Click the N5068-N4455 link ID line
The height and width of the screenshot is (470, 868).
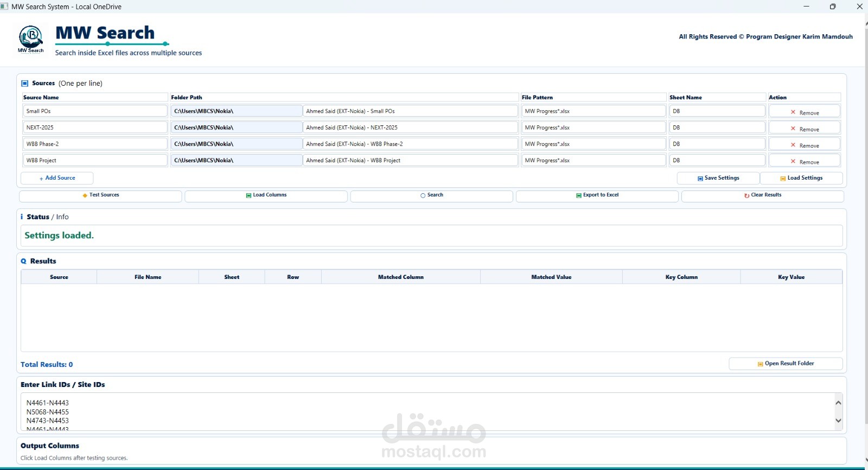[x=48, y=412]
